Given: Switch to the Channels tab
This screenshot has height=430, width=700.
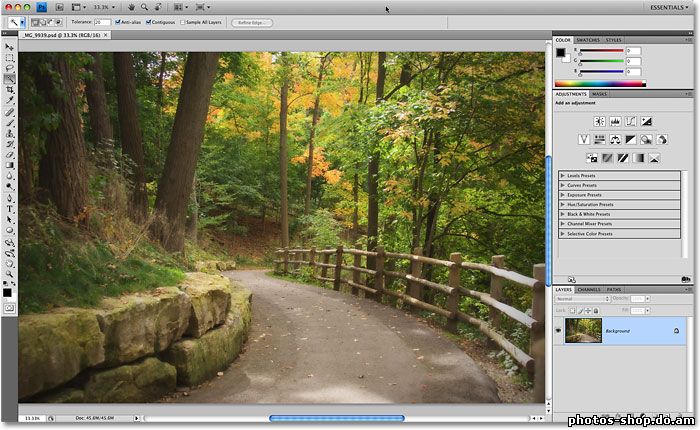Looking at the screenshot, I should point(589,290).
